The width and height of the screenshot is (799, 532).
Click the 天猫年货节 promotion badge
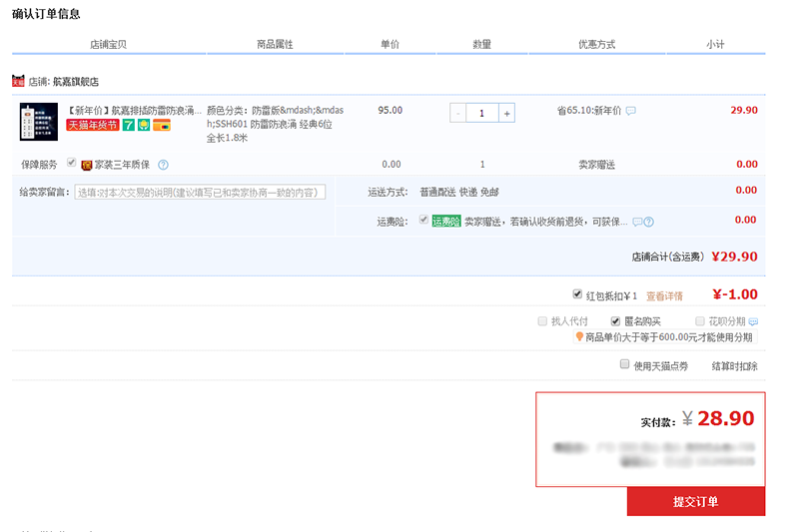point(93,125)
